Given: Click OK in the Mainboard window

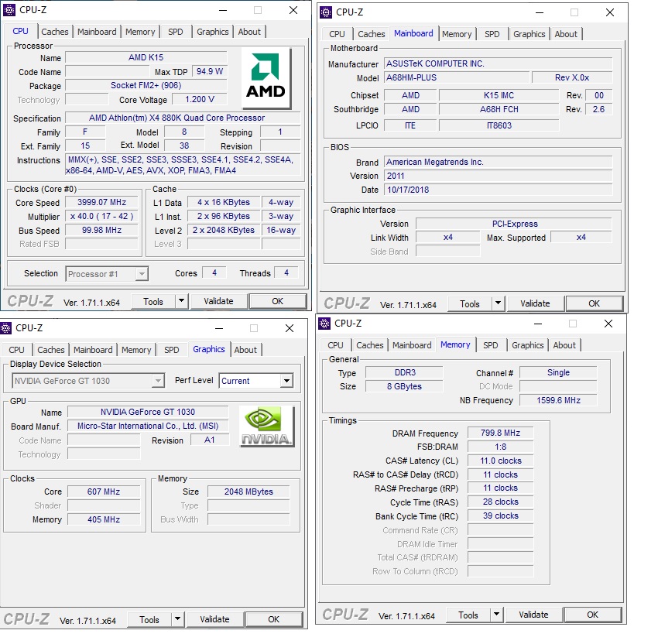Looking at the screenshot, I should click(594, 303).
